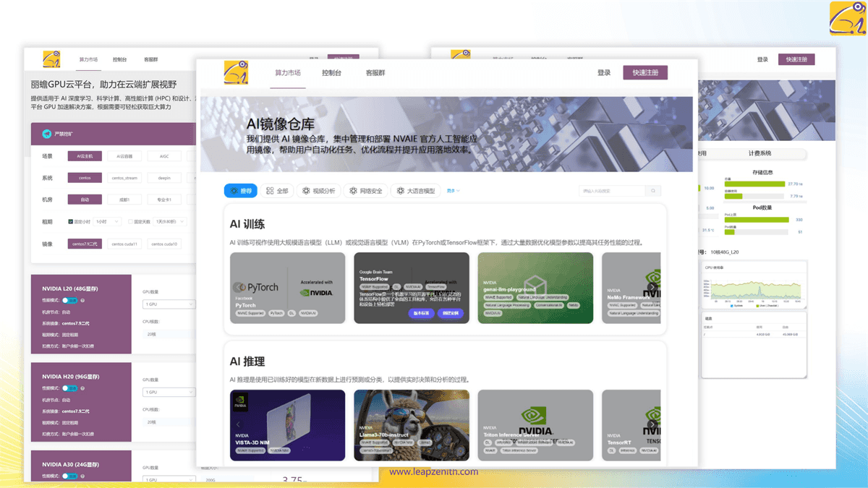The image size is (868, 488).
Task: Open the PyTorch image card
Action: 288,288
